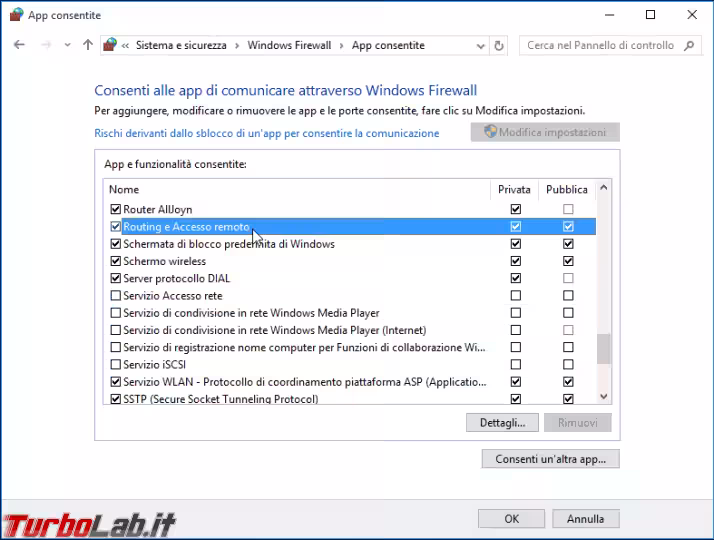Enable Servizio iSCSI Privata checkbox
Viewport: 714px width, 540px height.
pos(515,364)
